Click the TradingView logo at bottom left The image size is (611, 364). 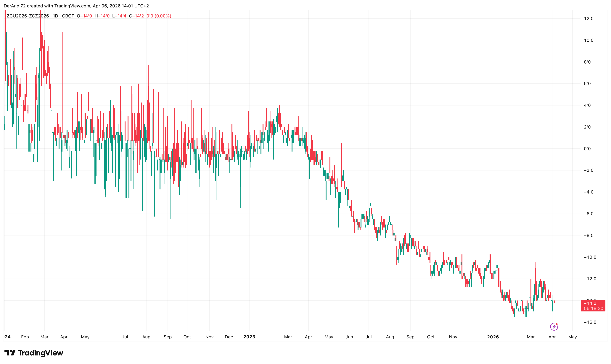click(x=34, y=353)
